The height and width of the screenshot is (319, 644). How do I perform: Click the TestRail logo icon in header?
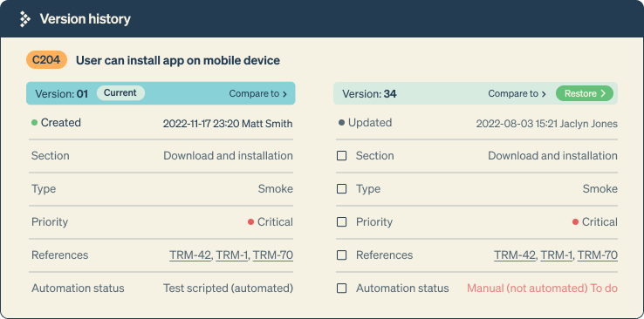click(25, 19)
